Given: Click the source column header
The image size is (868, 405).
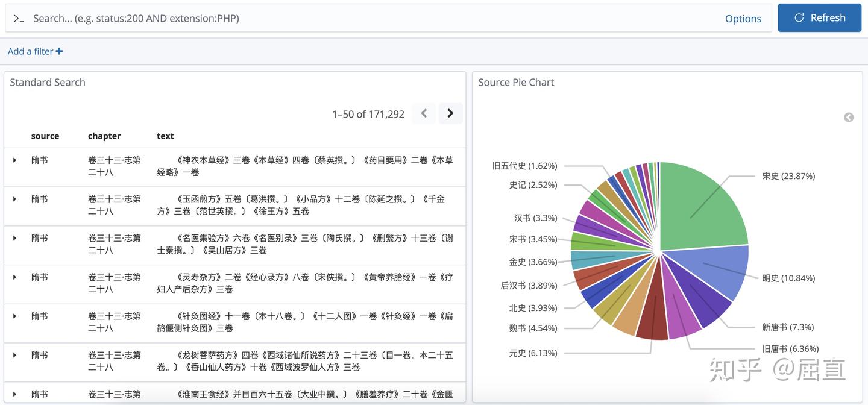Looking at the screenshot, I should tap(45, 136).
